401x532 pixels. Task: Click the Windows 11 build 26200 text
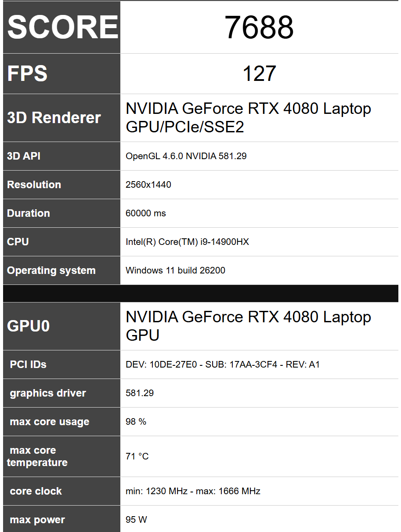click(175, 270)
